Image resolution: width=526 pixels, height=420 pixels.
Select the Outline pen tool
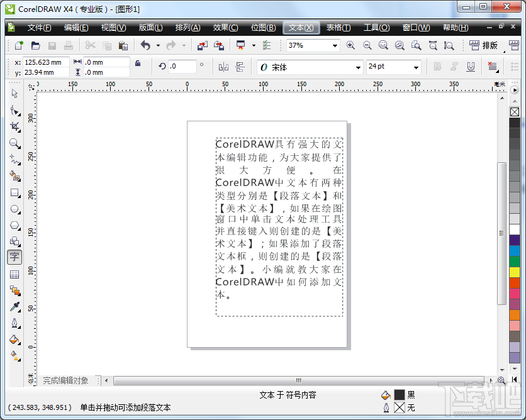point(14,323)
